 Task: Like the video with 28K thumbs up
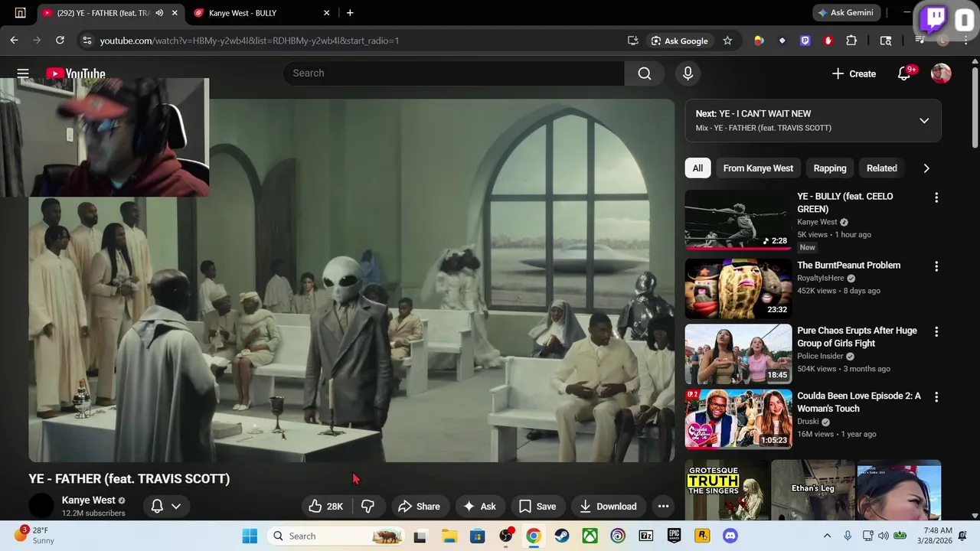pos(325,506)
